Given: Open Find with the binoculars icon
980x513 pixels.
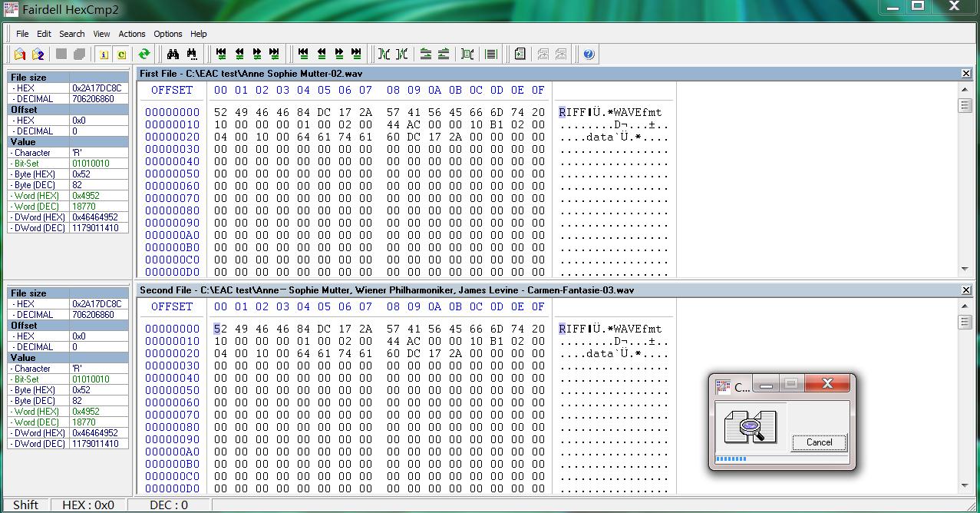Looking at the screenshot, I should click(x=173, y=54).
